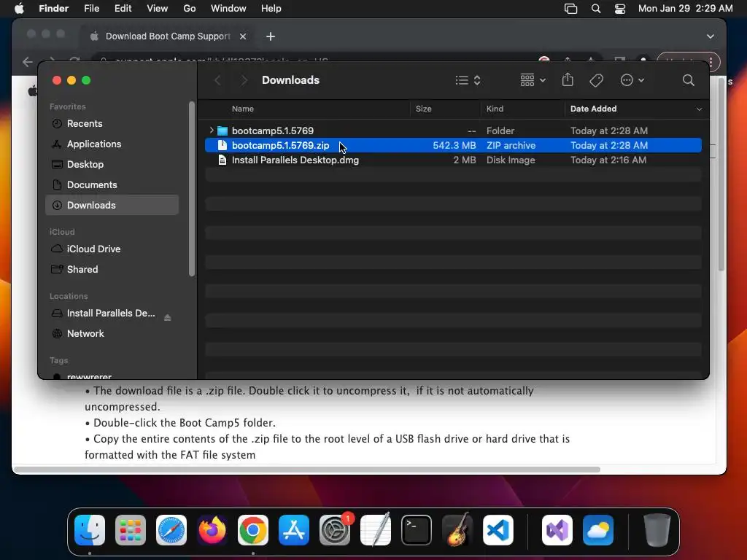
Task: Click Chrome page horizontal scrollbar
Action: coord(307,470)
